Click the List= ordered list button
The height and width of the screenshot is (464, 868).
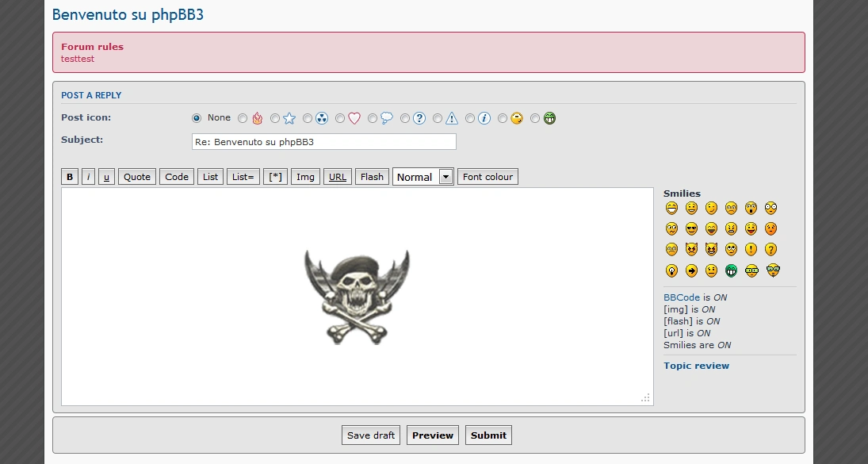point(243,177)
